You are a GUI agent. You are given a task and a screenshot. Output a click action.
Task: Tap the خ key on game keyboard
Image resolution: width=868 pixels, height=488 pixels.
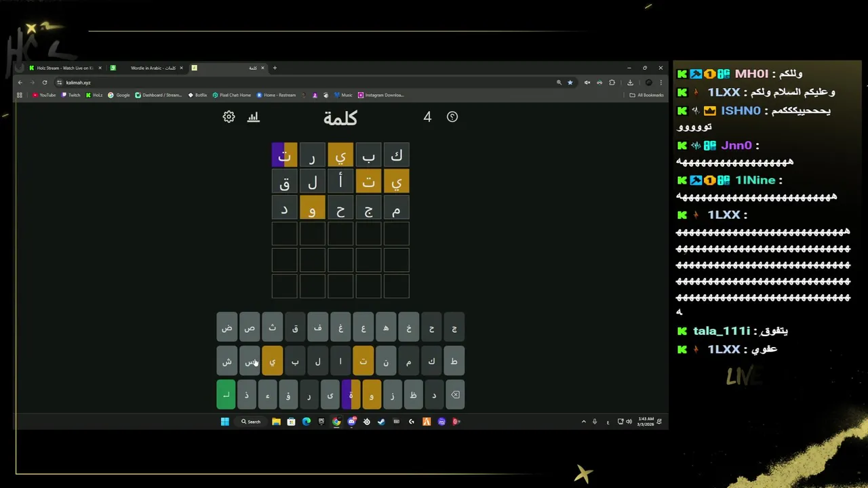[x=409, y=327]
